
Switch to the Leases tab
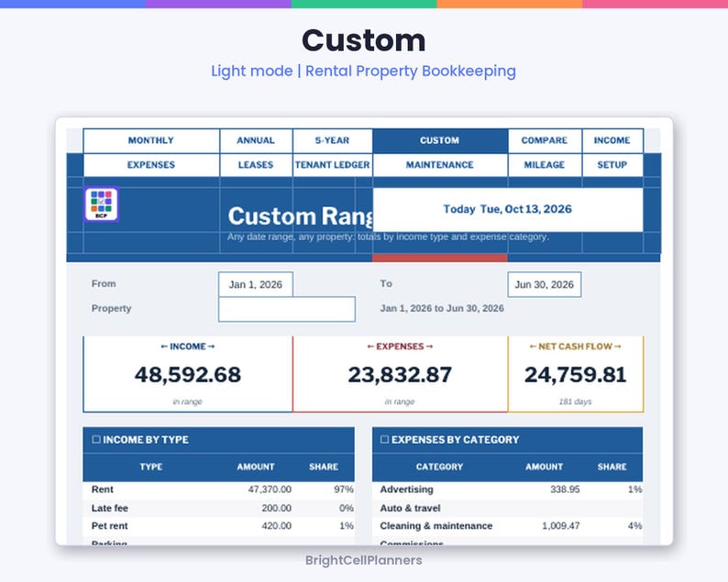coord(256,165)
